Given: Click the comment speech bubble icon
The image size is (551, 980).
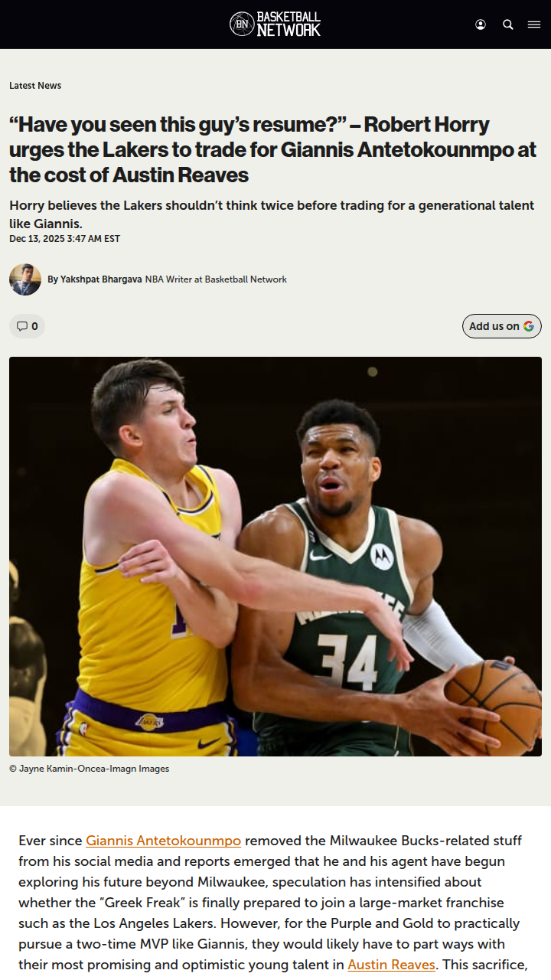Looking at the screenshot, I should tap(21, 326).
